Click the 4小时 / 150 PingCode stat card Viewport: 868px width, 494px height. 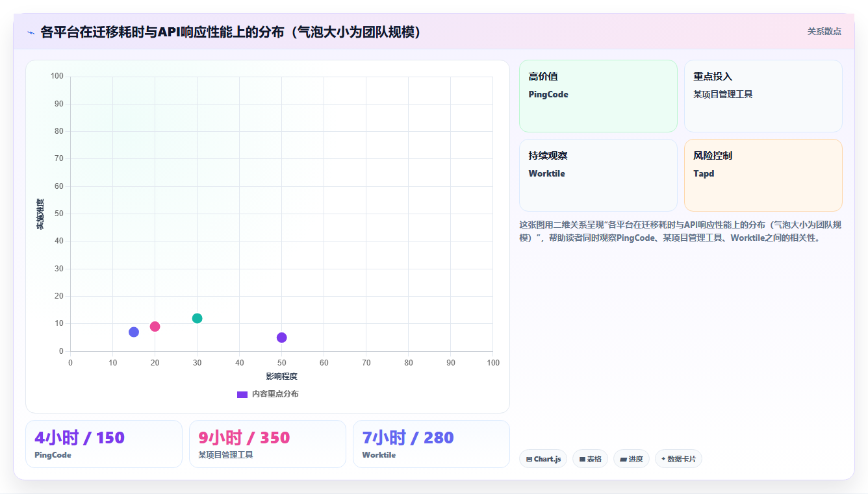pos(104,444)
